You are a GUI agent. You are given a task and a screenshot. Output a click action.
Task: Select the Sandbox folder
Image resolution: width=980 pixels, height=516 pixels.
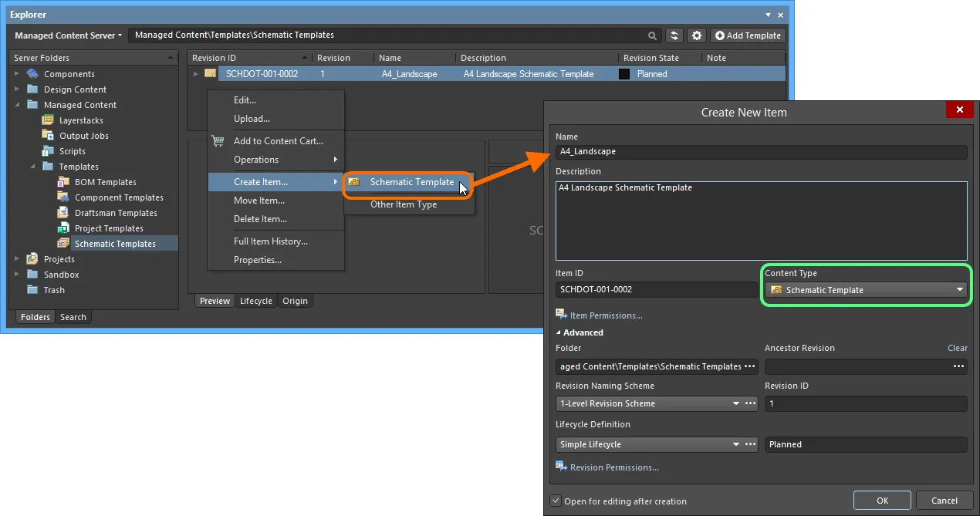point(61,275)
